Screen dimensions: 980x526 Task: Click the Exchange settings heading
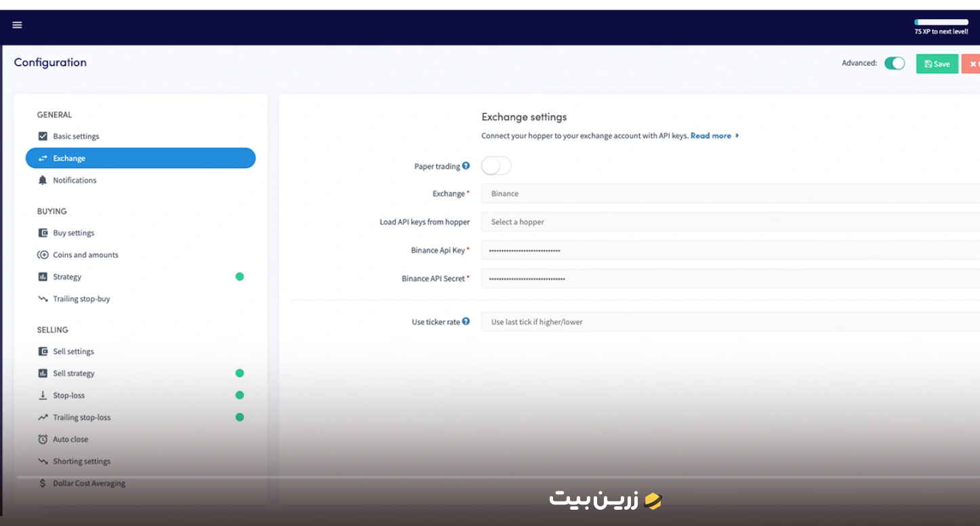tap(524, 117)
